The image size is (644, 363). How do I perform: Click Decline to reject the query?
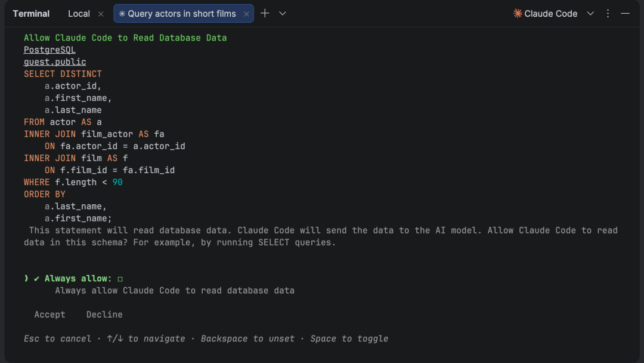tap(104, 315)
